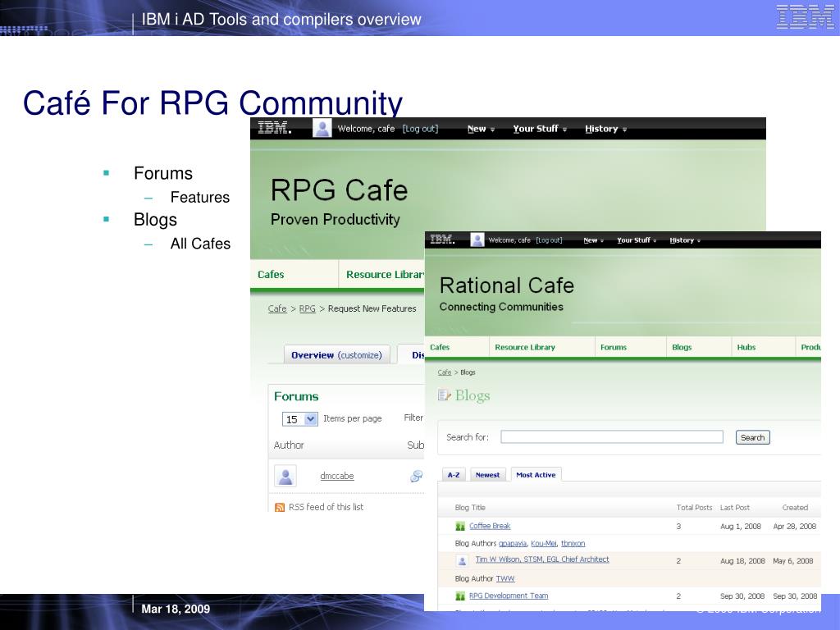
Task: Open Resource Library tab in Rational Cafe
Action: (542, 347)
